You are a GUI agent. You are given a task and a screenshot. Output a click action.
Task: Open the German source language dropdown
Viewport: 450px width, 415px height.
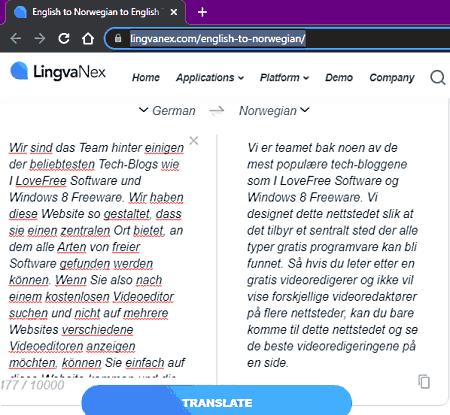[167, 111]
